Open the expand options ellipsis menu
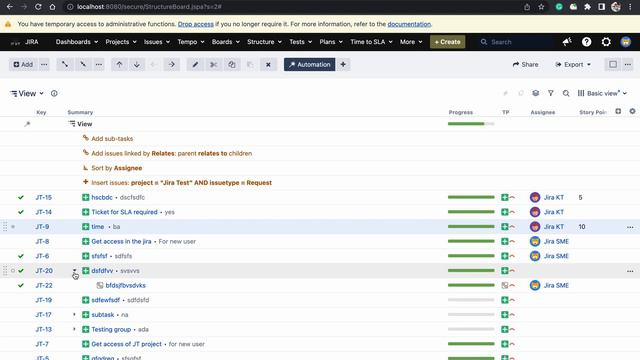This screenshot has width=640, height=360. click(x=99, y=64)
